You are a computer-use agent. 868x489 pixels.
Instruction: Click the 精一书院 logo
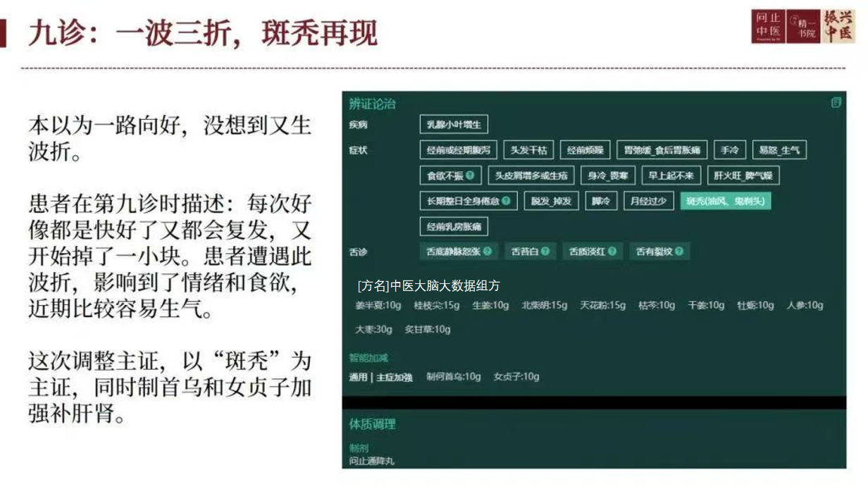[x=803, y=26]
